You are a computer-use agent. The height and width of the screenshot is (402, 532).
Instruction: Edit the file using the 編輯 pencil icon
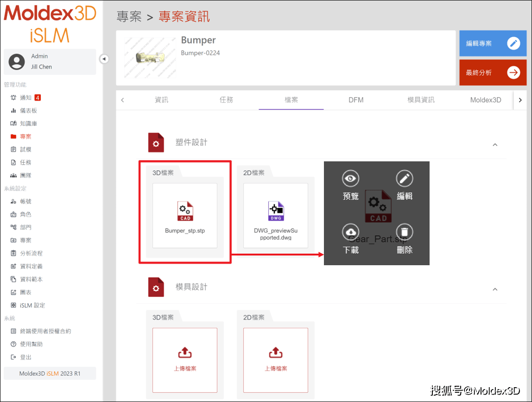point(405,179)
